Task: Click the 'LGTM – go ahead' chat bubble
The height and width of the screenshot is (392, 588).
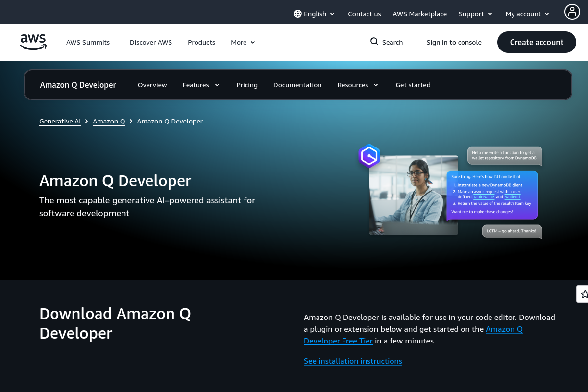Action: 512,231
